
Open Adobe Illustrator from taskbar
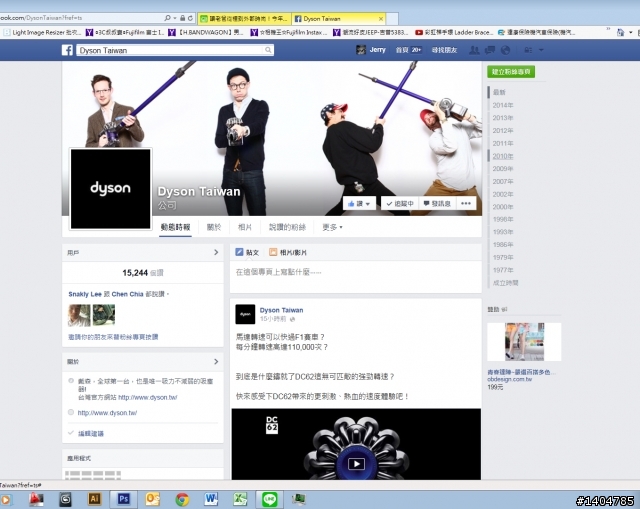pyautogui.click(x=94, y=499)
